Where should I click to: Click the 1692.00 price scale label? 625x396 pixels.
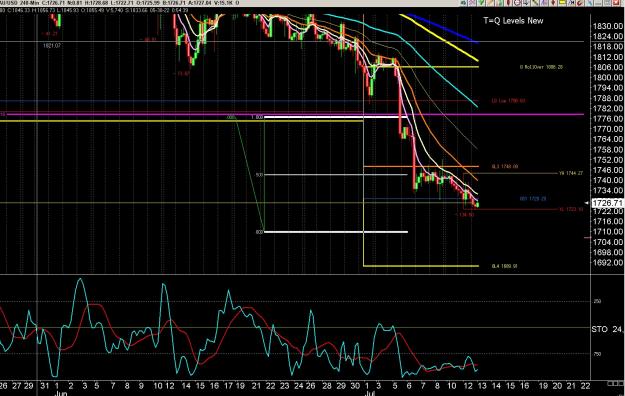pos(607,263)
